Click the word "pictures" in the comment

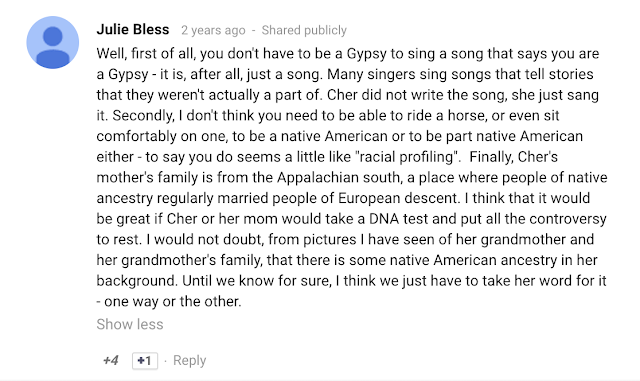click(329, 240)
